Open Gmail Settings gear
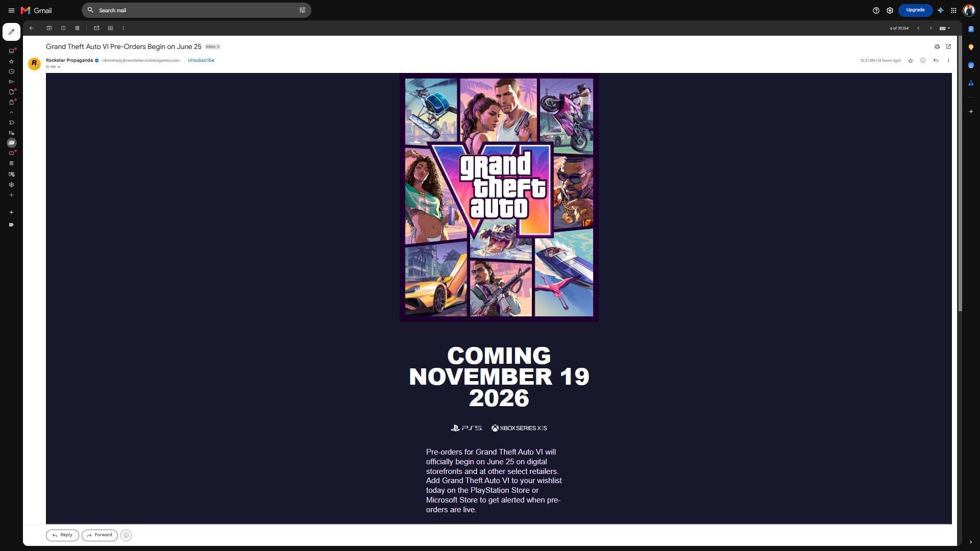 coord(890,10)
